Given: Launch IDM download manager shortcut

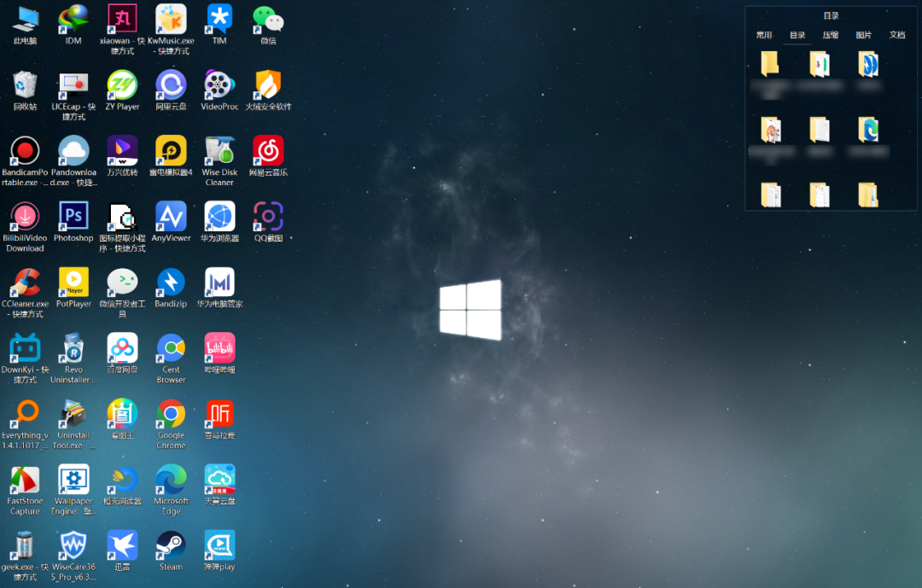Looking at the screenshot, I should [x=73, y=20].
